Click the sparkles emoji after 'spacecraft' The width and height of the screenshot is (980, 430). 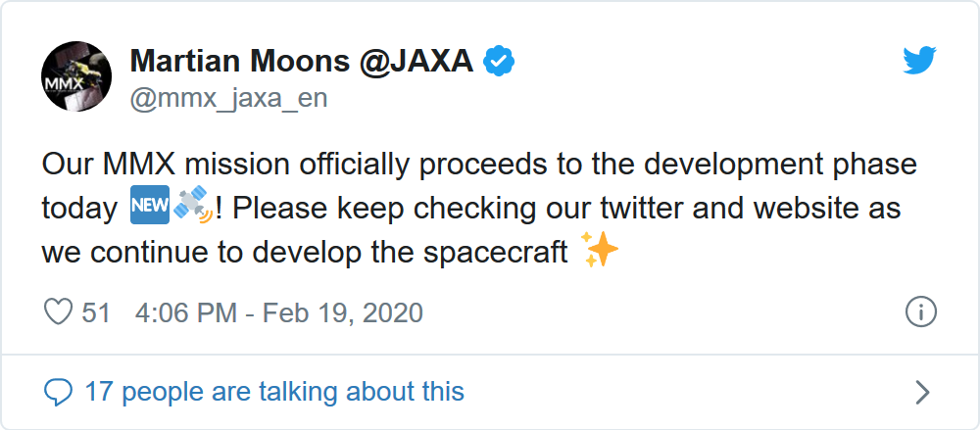pyautogui.click(x=600, y=252)
